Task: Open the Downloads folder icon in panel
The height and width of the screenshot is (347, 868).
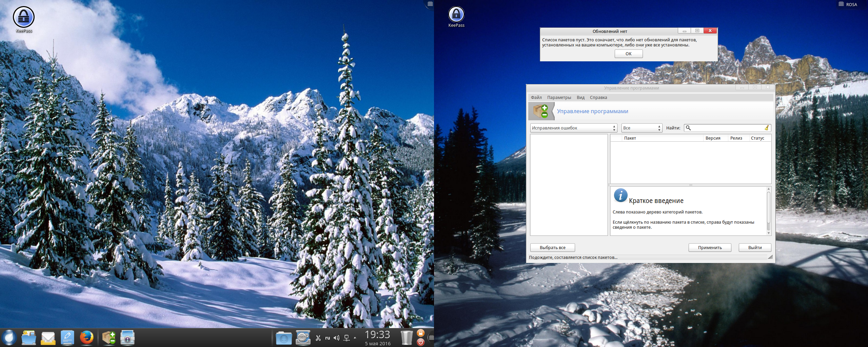Action: 284,338
